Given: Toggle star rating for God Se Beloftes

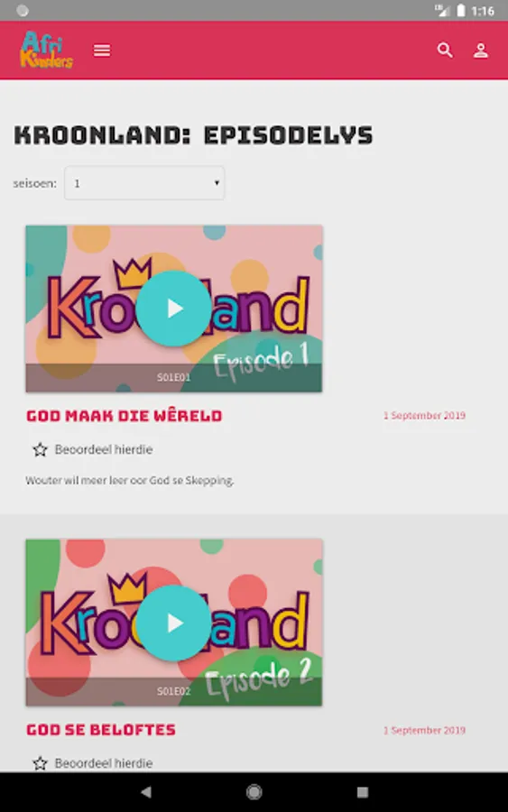Looking at the screenshot, I should (40, 762).
